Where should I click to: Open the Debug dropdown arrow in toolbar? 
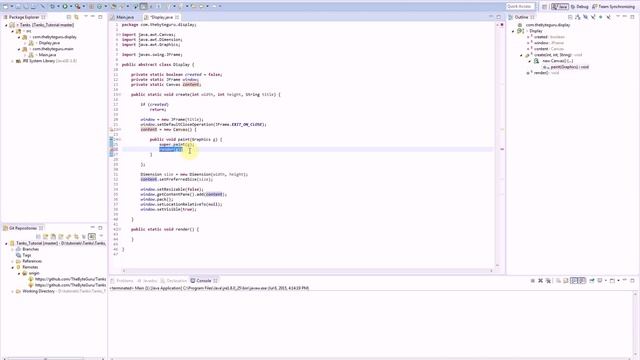coord(58,6)
